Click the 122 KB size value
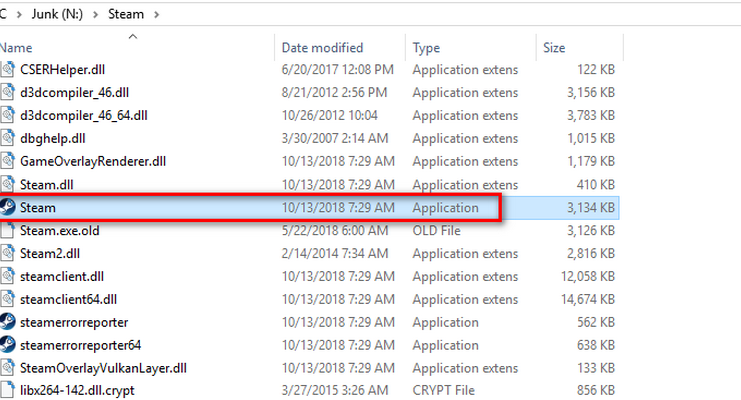Screen dimensions: 741x400 click(x=595, y=70)
